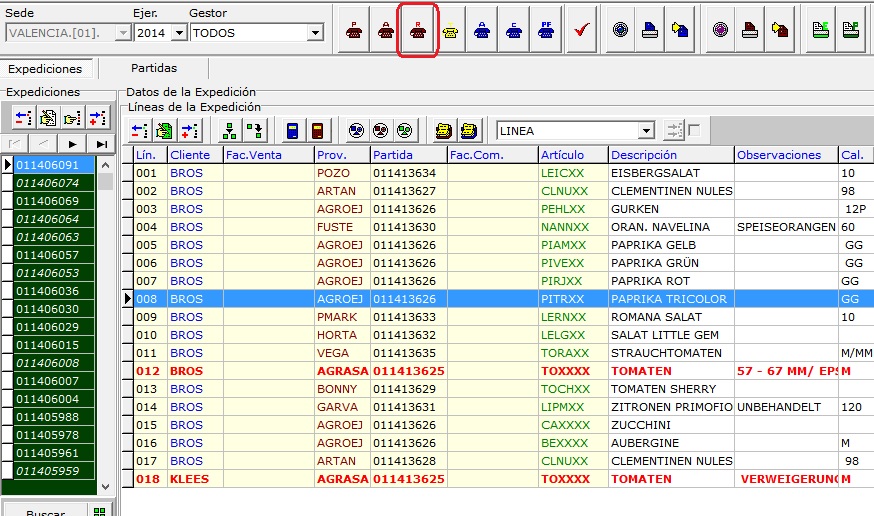Viewport: 874px width, 516px height.
Task: Open the LINEA dropdown list
Action: 646,131
